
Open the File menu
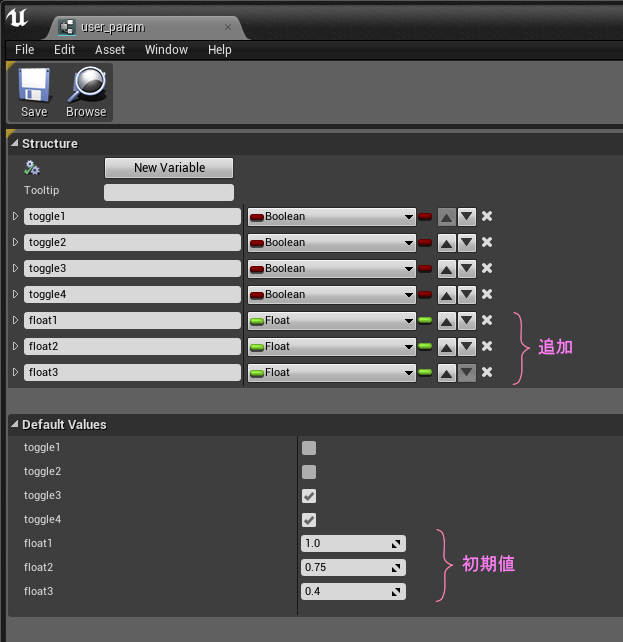[x=25, y=50]
